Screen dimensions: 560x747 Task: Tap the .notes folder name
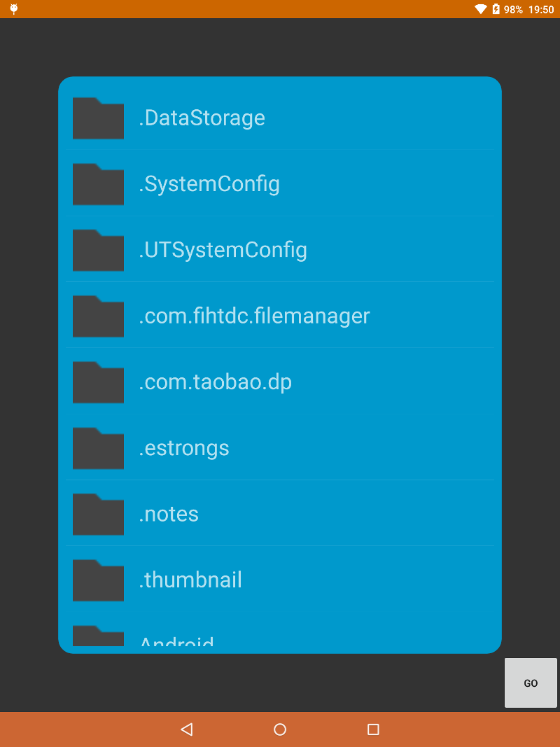click(x=169, y=514)
